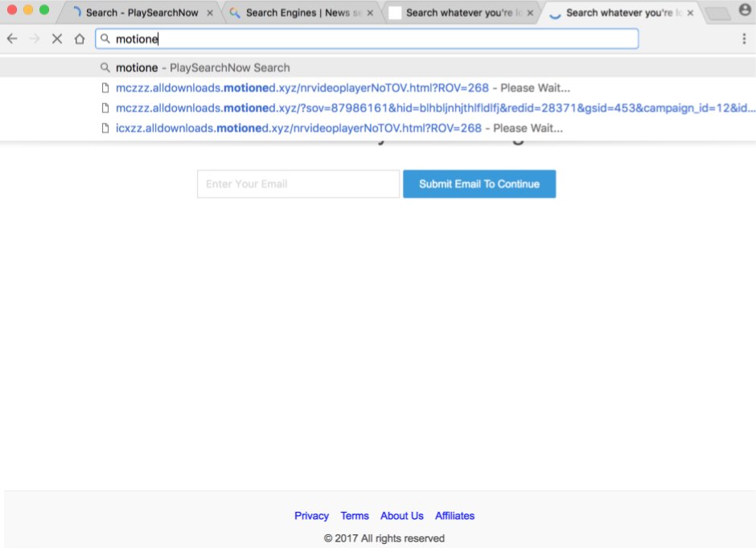Select the third Search whatever tab
Screen dimensions: 756x548
click(x=457, y=13)
